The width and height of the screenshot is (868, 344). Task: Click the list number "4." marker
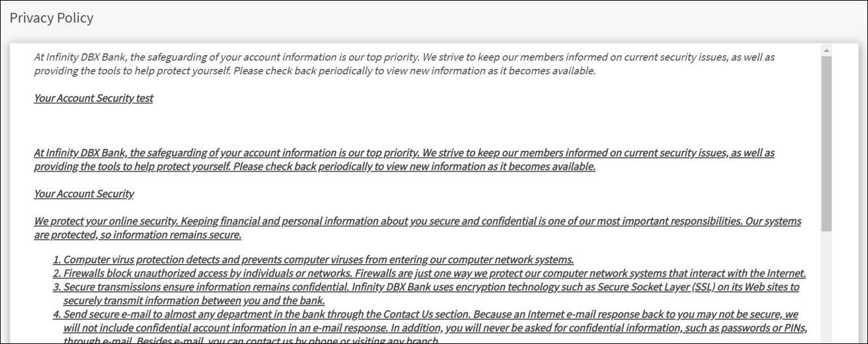click(x=57, y=314)
